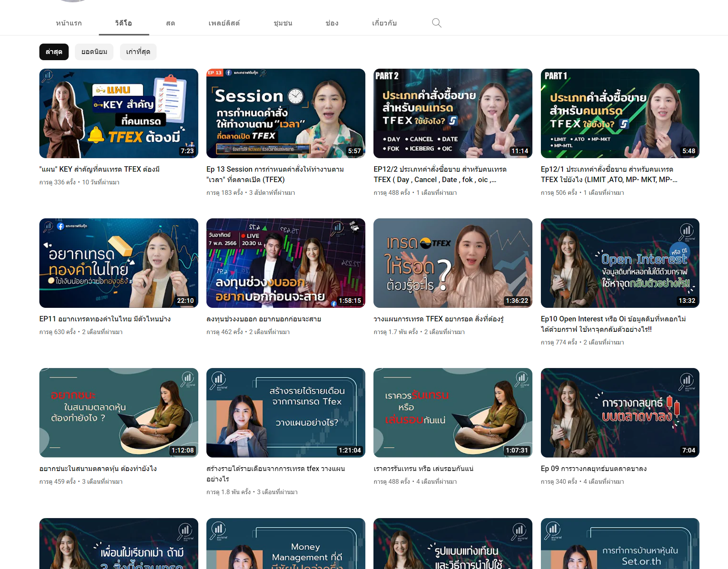Click title สร้างรายได้รายเดือนจากการเทรด tfex
728x569 pixels.
pyautogui.click(x=276, y=474)
